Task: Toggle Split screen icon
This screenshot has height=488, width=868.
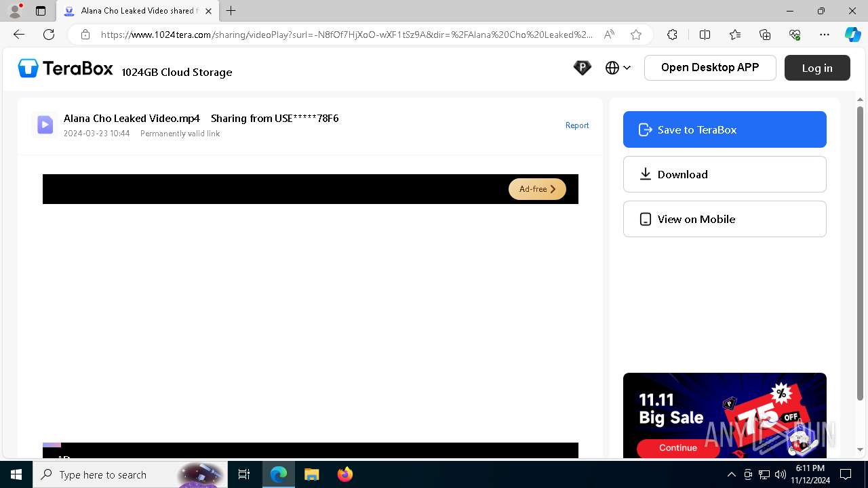Action: point(705,35)
